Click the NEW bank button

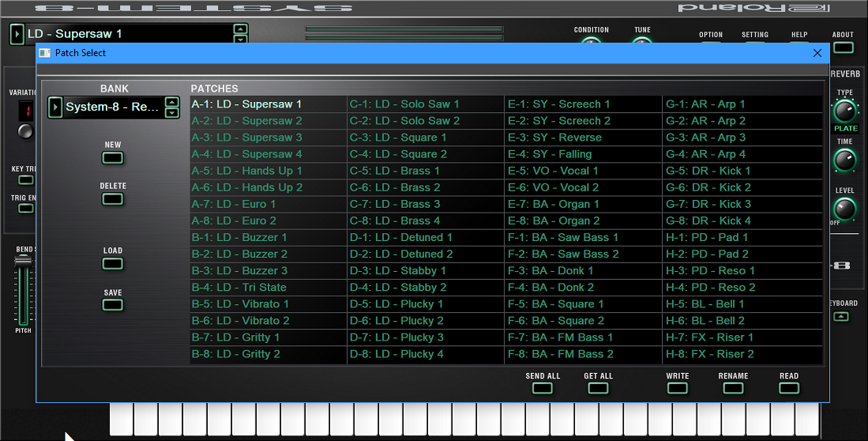113,158
